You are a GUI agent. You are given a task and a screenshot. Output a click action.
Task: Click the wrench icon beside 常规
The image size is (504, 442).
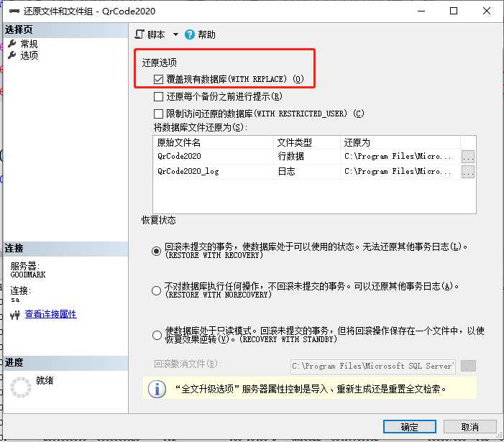pos(12,43)
